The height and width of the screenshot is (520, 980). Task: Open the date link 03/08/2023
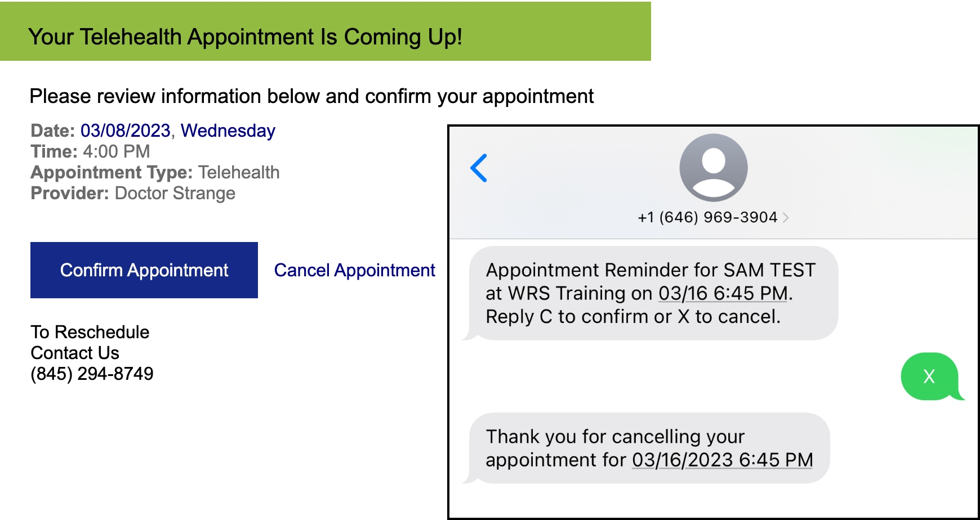(125, 131)
